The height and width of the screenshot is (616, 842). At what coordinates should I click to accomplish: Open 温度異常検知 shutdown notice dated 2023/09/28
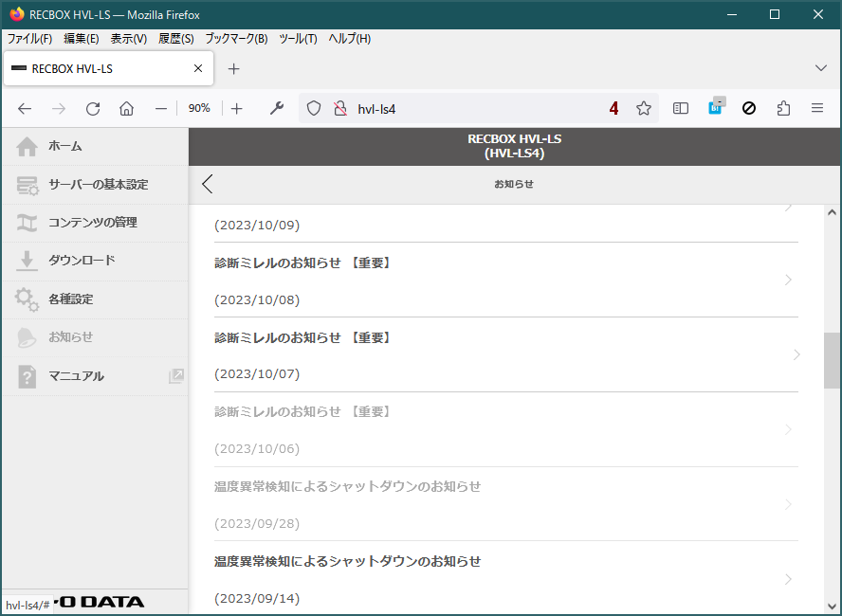505,504
